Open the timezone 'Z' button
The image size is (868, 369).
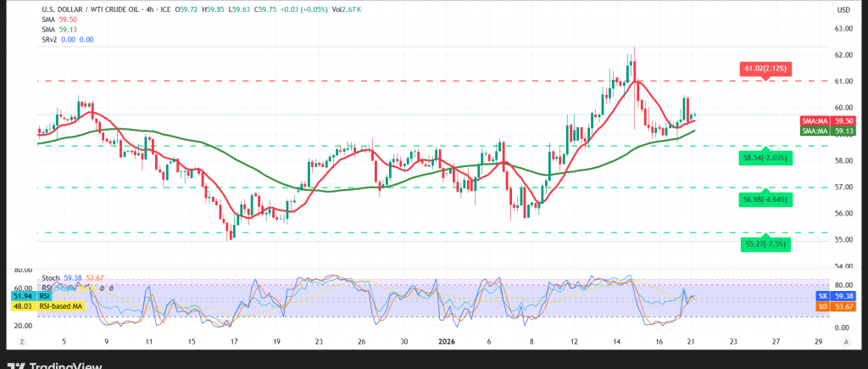[21, 340]
